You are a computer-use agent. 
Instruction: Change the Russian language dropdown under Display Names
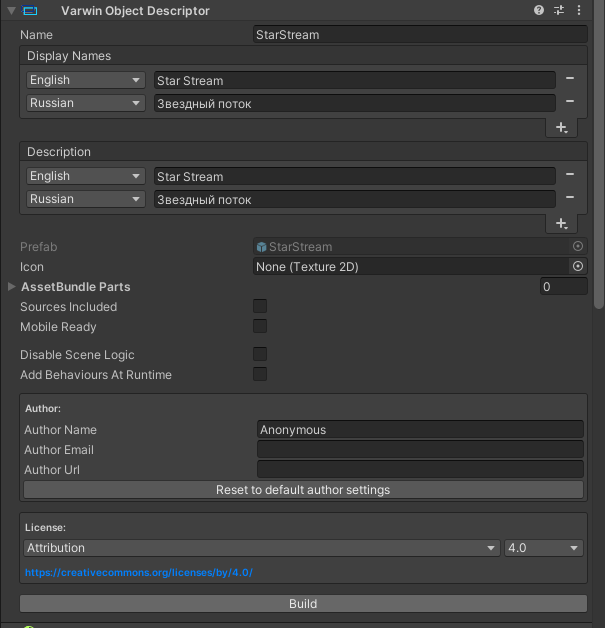(86, 103)
